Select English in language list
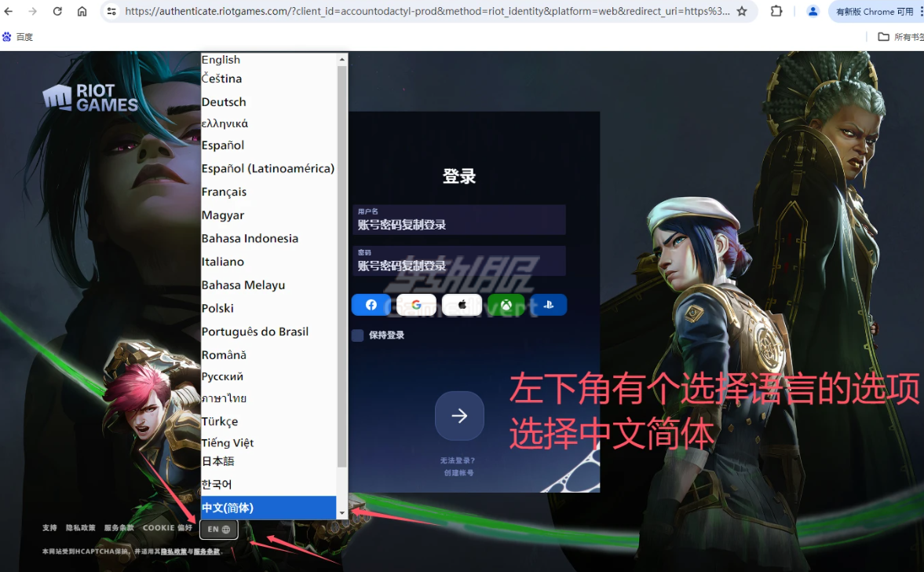 click(x=268, y=60)
